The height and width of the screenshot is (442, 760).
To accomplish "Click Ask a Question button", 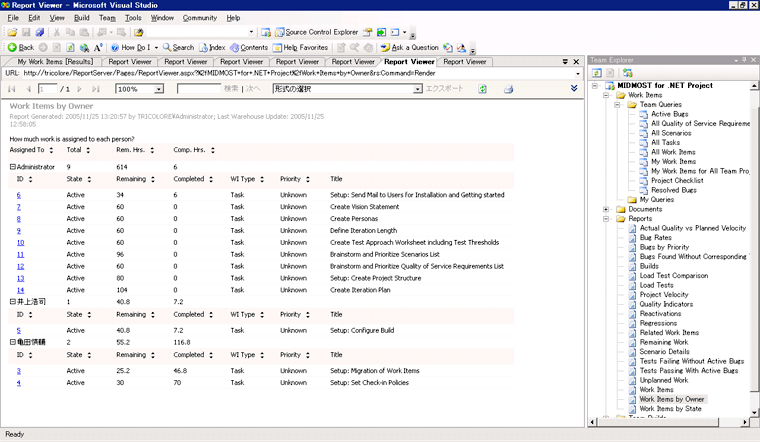I will (410, 47).
